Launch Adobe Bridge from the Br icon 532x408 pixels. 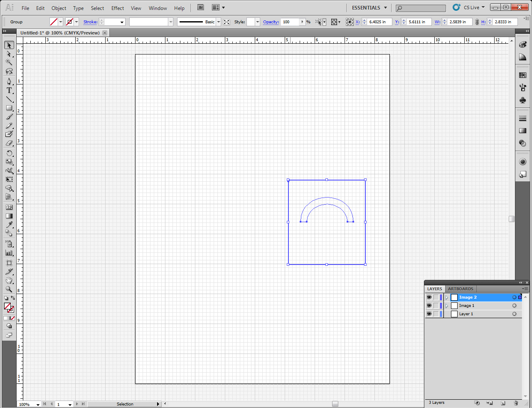201,7
